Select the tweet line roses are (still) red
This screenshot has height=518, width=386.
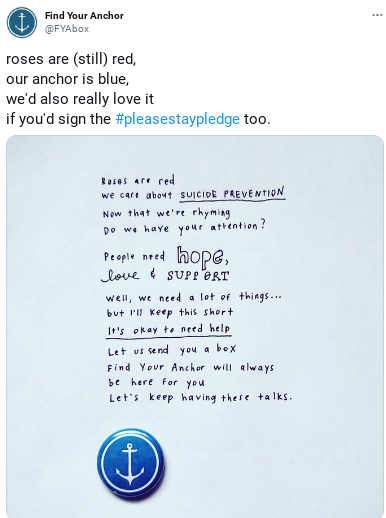71,59
